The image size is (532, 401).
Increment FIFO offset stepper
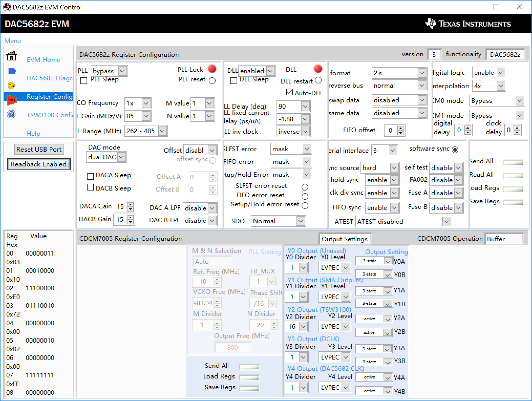(x=401, y=128)
